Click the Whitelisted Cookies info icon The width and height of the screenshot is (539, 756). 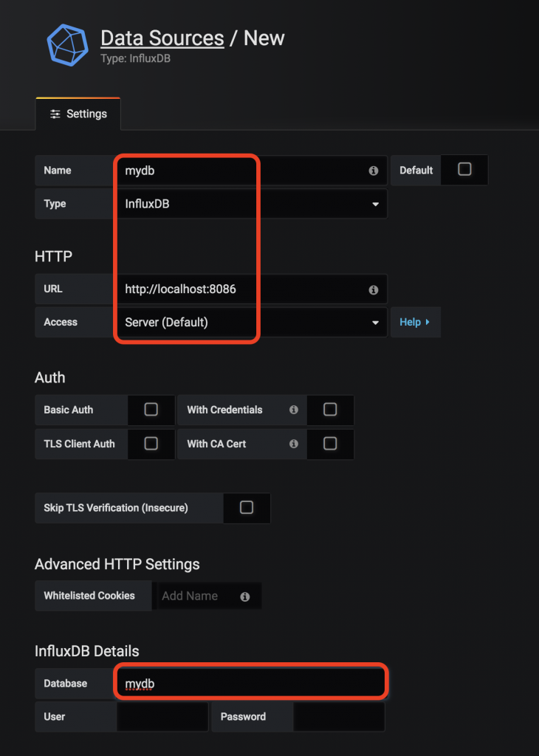click(245, 597)
